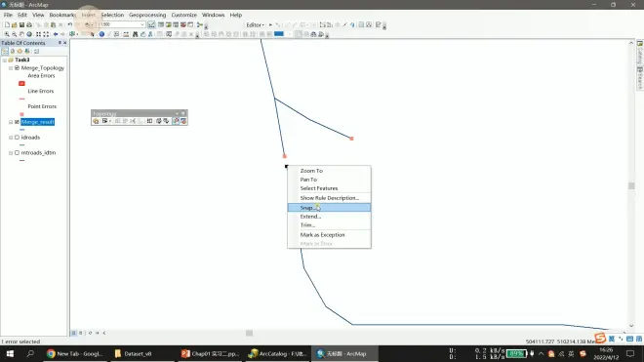Select the Zoom In magnifier tool

[x=7, y=34]
